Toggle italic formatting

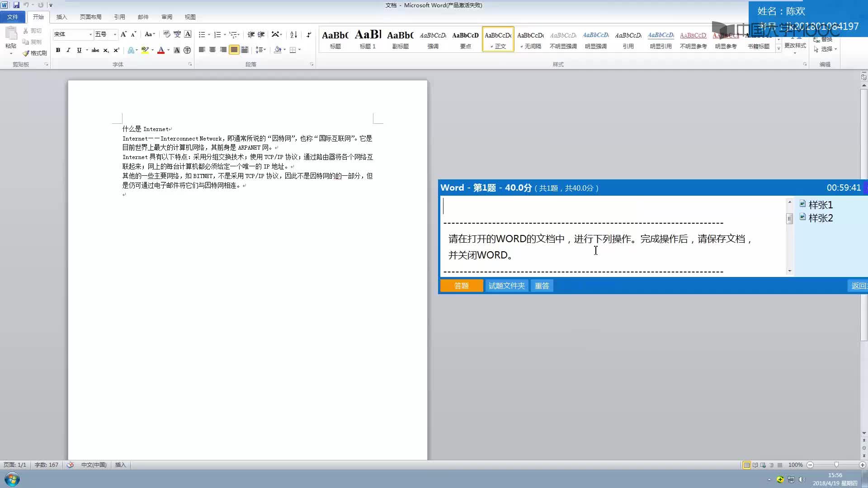pyautogui.click(x=68, y=50)
